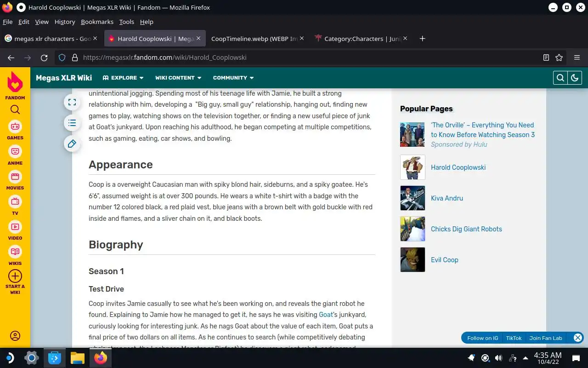
Task: Click the Fandom heart logo
Action: click(15, 82)
